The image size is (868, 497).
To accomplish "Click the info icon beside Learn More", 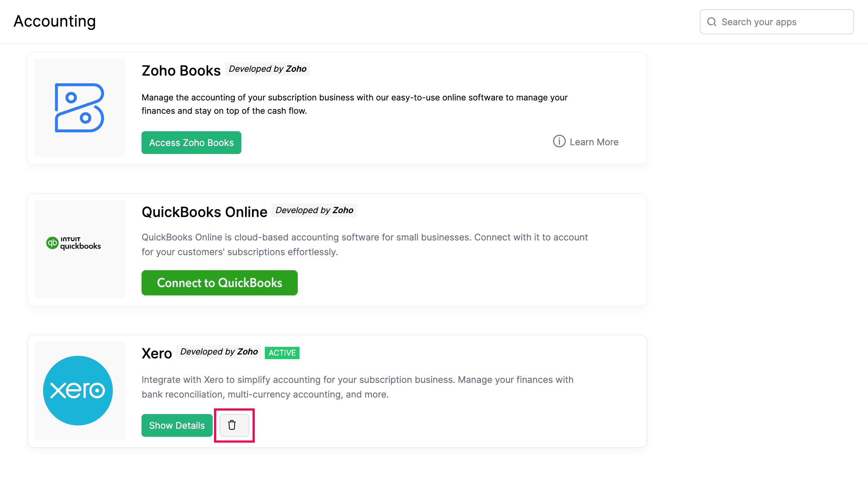I will tap(559, 141).
